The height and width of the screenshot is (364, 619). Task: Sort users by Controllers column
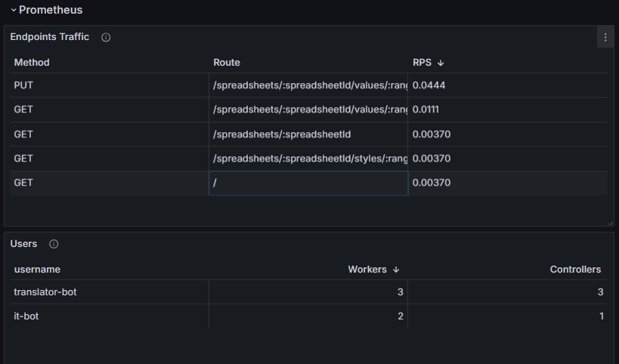pos(575,270)
